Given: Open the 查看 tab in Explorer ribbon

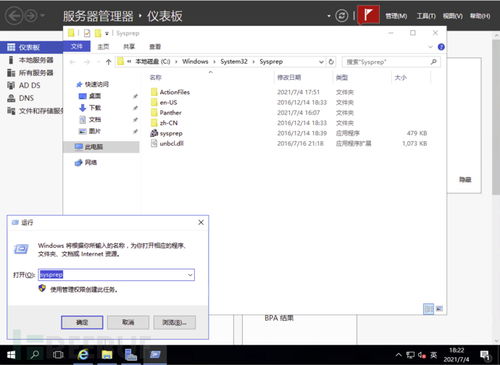Looking at the screenshot, I should point(155,47).
